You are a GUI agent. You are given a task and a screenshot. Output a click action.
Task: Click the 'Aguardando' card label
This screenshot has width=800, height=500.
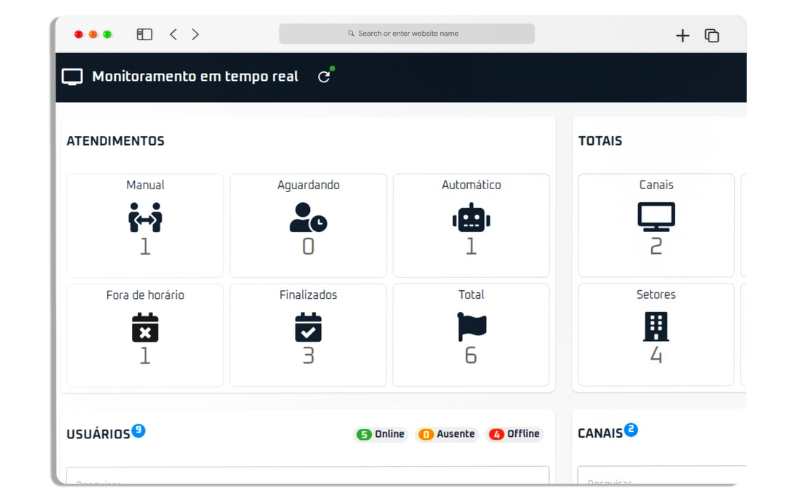[x=308, y=185]
